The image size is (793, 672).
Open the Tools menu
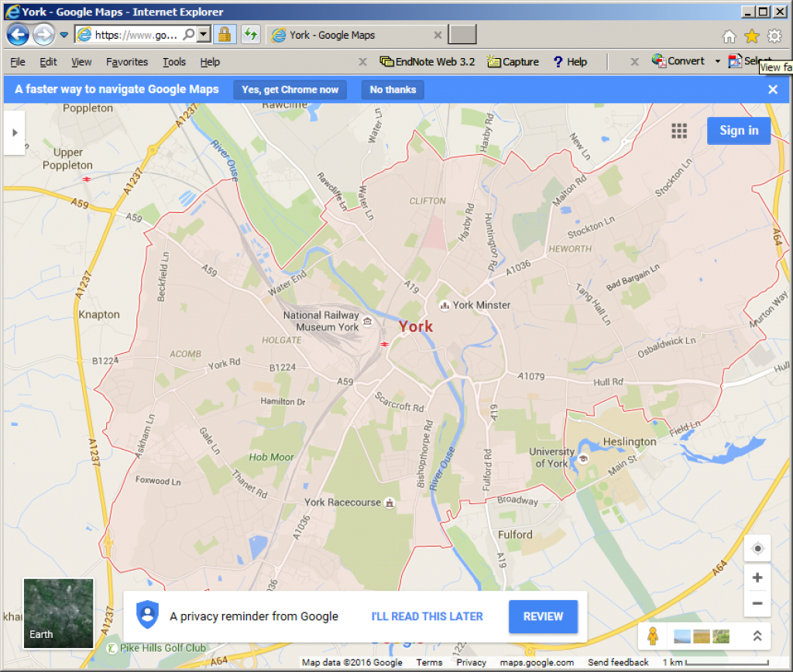pyautogui.click(x=174, y=62)
